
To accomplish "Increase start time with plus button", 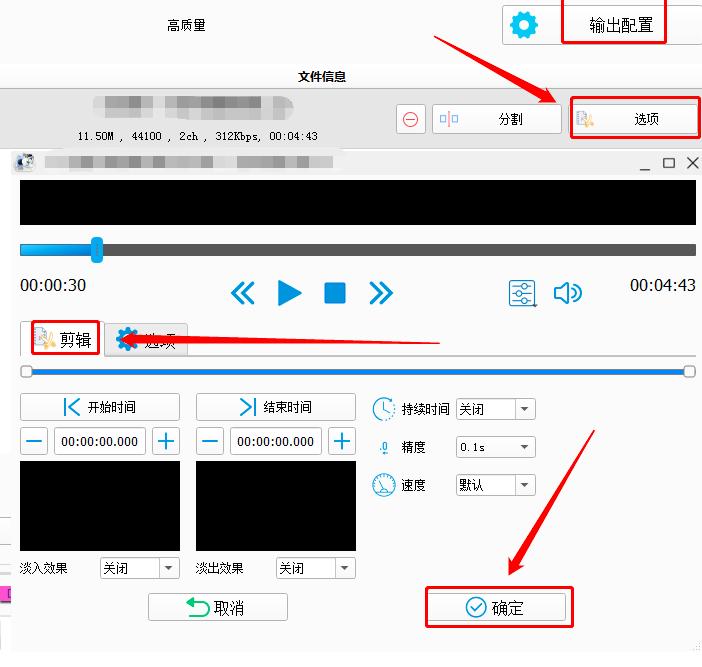I will [166, 441].
